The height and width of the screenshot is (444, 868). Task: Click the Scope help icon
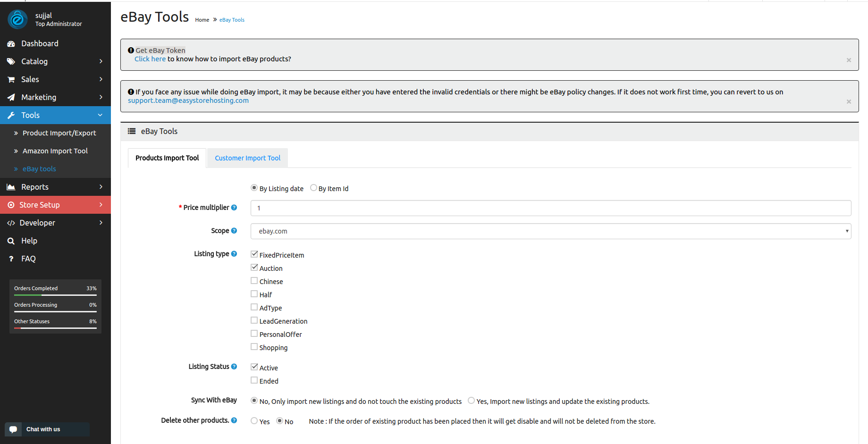(x=234, y=231)
